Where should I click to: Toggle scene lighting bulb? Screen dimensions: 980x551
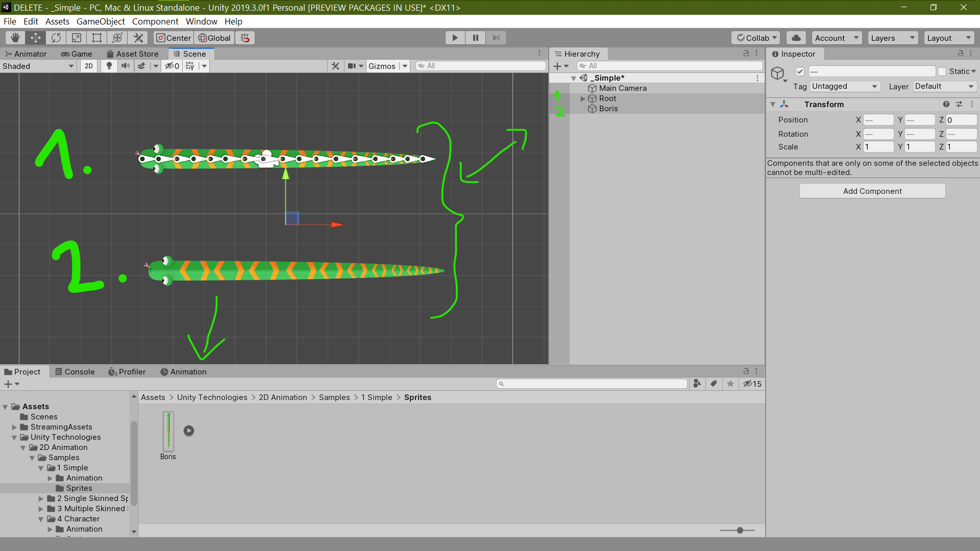[x=109, y=66]
